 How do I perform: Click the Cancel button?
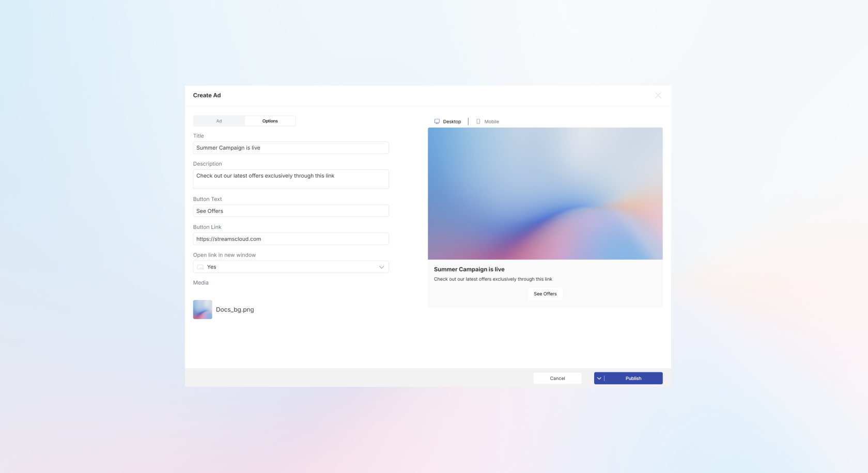click(557, 379)
